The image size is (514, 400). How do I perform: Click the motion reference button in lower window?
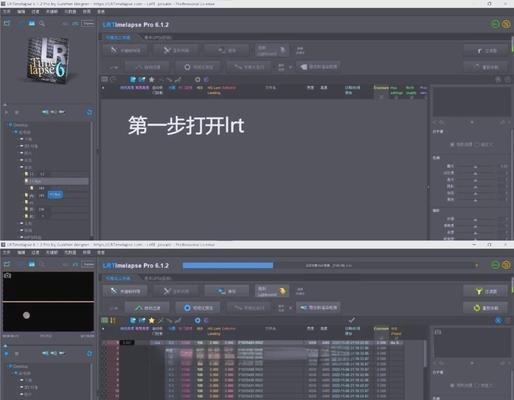coord(318,308)
